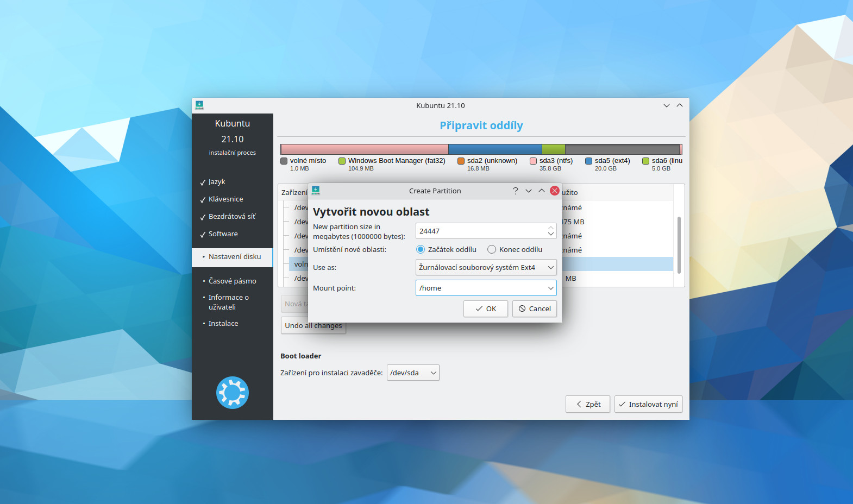The height and width of the screenshot is (504, 853).
Task: Click the pink sda3 segment in partition bar
Action: 365,149
